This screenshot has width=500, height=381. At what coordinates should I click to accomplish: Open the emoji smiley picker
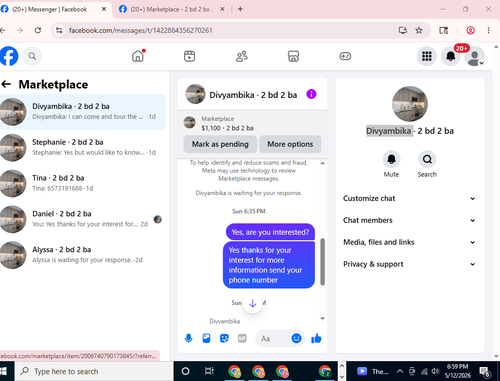coord(296,338)
